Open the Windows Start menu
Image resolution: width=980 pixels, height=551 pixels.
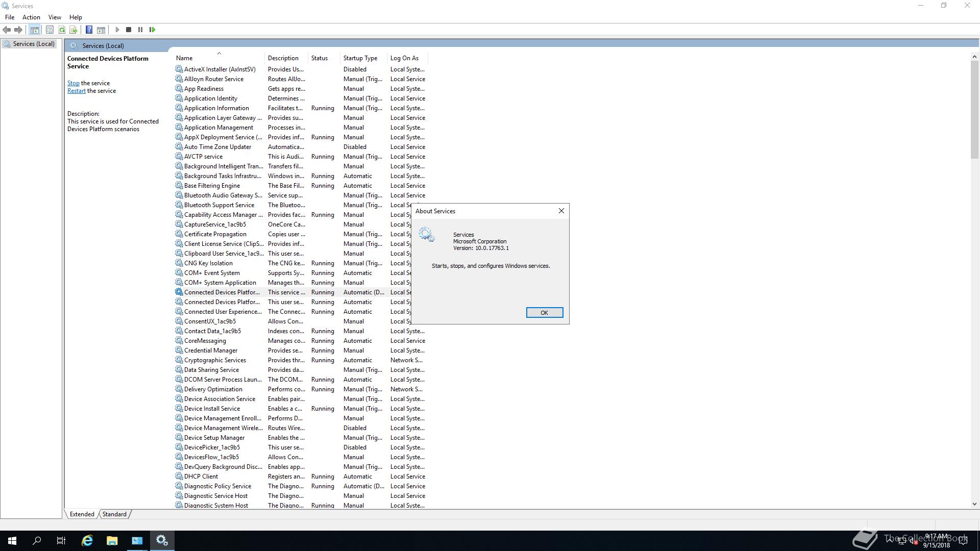(x=12, y=541)
